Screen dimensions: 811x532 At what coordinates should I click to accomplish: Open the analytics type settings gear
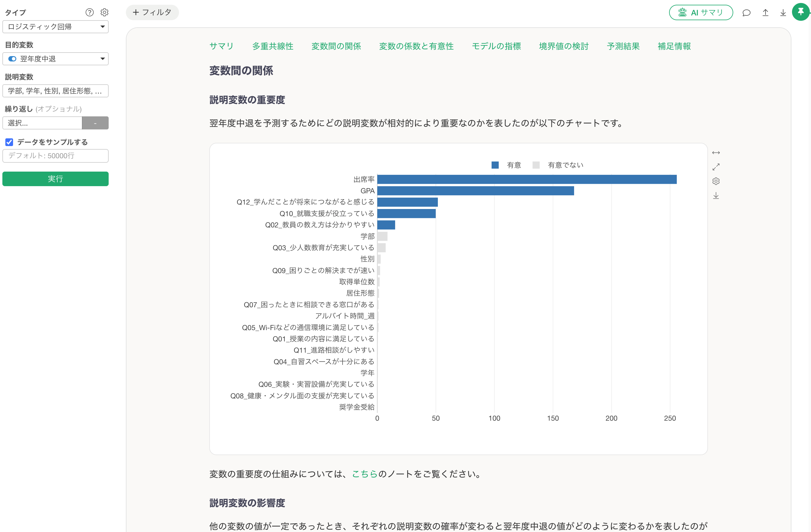(104, 12)
